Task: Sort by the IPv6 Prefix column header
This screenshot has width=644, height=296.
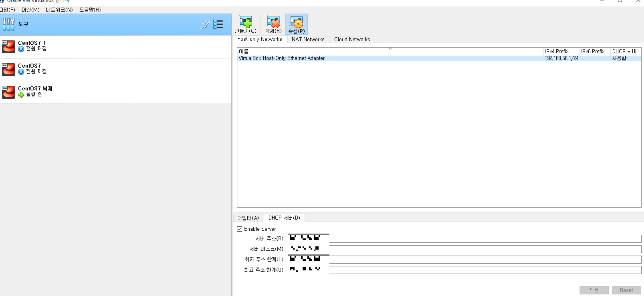Action: point(595,51)
